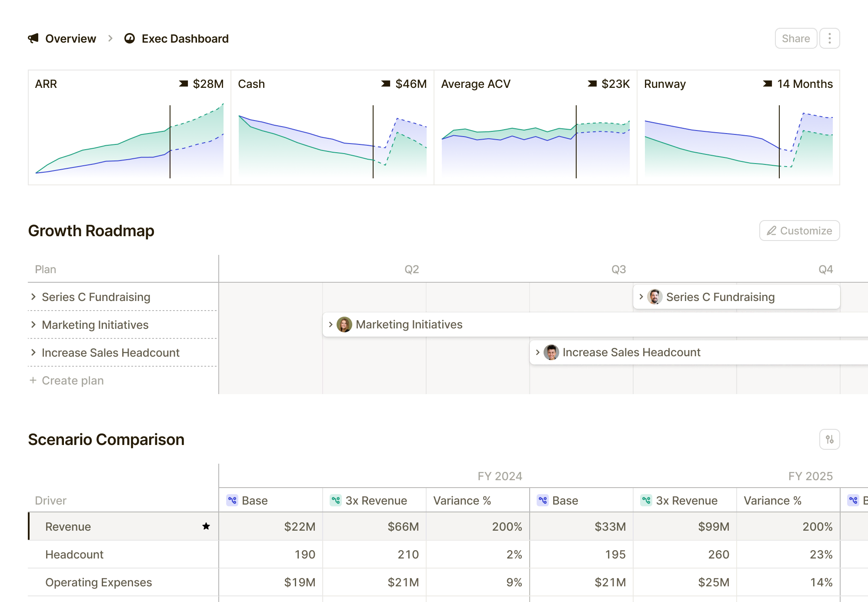Click the FY 2024 Base scenario icon
The image size is (868, 602).
point(232,500)
